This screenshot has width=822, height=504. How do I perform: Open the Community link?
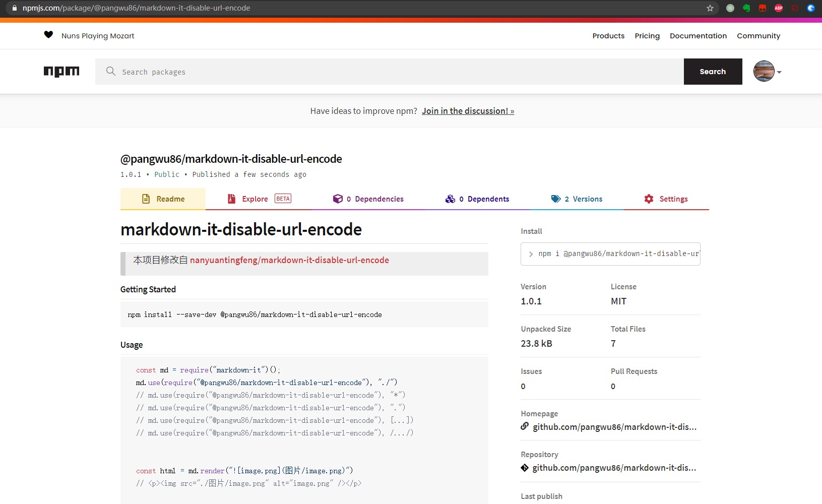tap(758, 36)
